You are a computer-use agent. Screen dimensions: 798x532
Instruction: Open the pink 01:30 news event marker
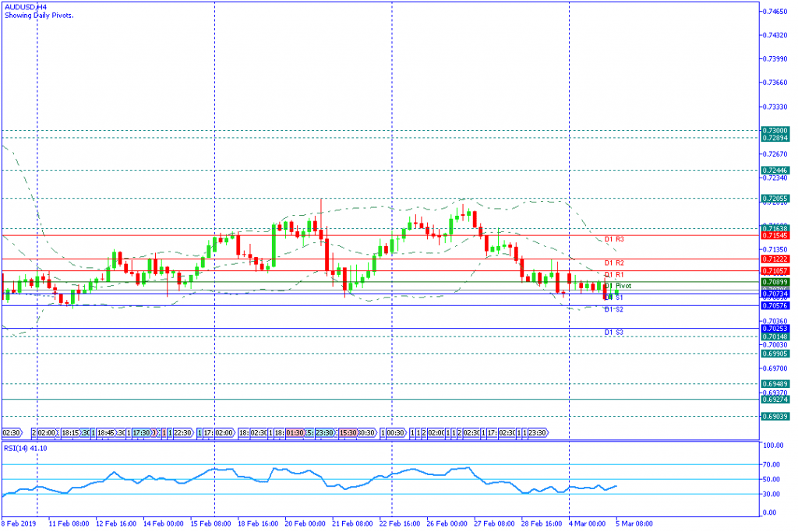coord(295,432)
